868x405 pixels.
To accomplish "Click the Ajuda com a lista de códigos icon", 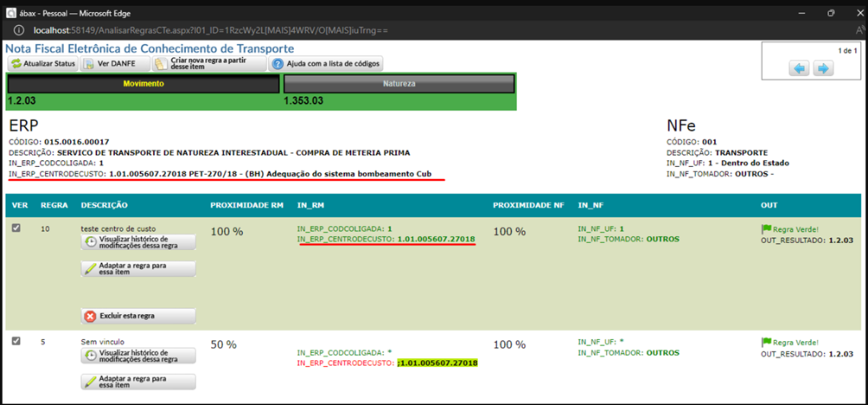I will (278, 64).
